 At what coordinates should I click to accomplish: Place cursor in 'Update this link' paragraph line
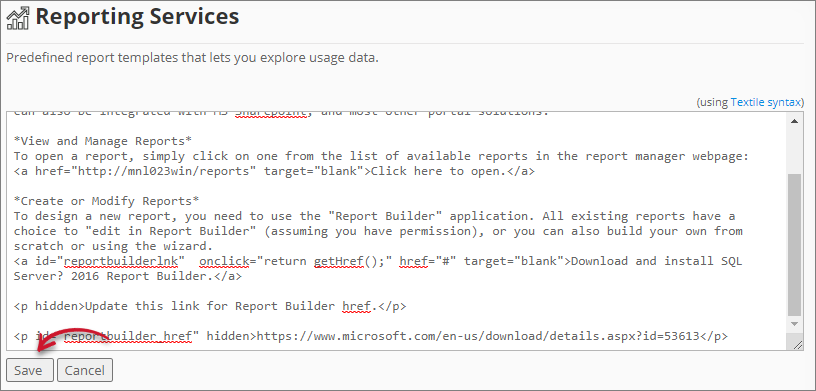coord(210,306)
